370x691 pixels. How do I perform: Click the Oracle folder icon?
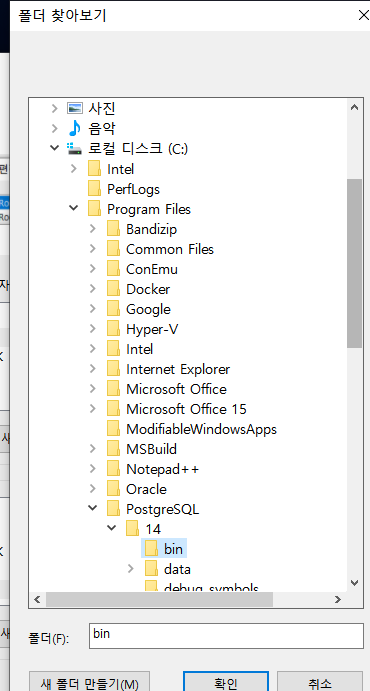(x=113, y=489)
